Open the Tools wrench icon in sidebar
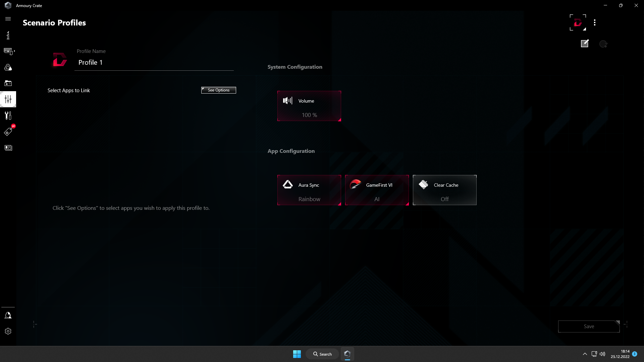 (8, 116)
